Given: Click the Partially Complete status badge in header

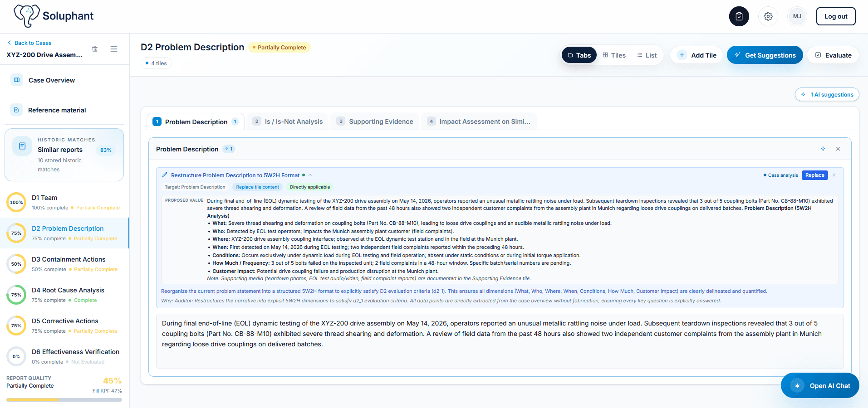Looking at the screenshot, I should [280, 47].
